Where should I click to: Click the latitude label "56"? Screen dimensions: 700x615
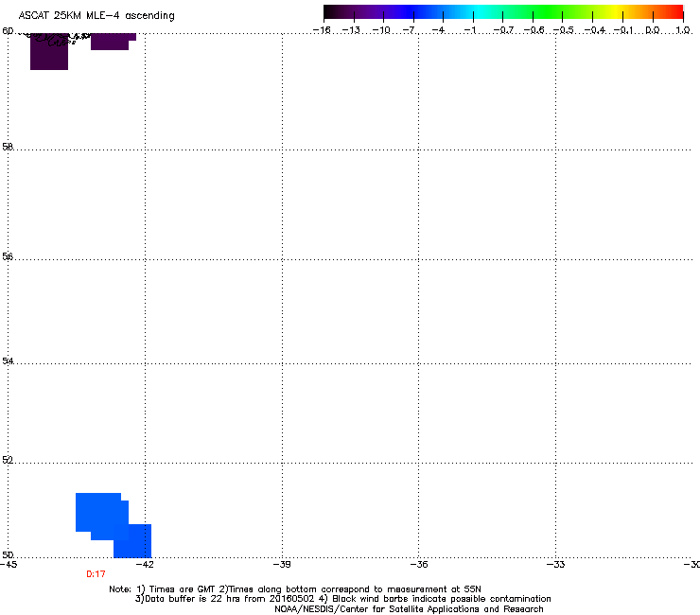coord(8,256)
